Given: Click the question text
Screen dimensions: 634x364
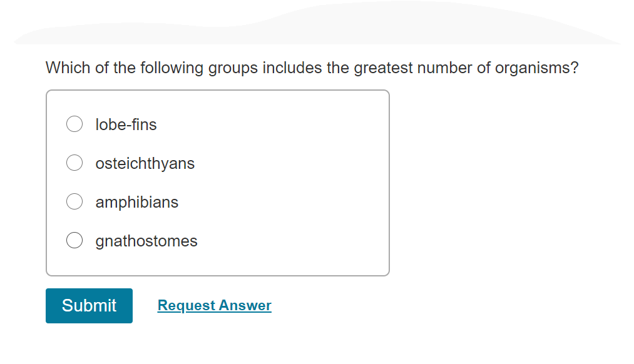Looking at the screenshot, I should pos(311,68).
